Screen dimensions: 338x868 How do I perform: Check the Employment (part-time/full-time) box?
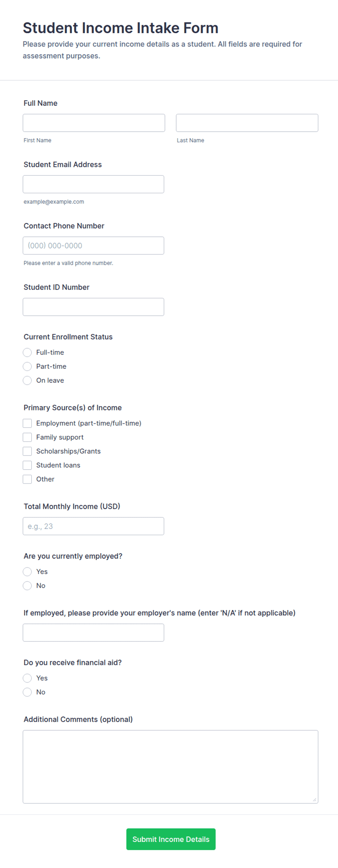coord(27,423)
